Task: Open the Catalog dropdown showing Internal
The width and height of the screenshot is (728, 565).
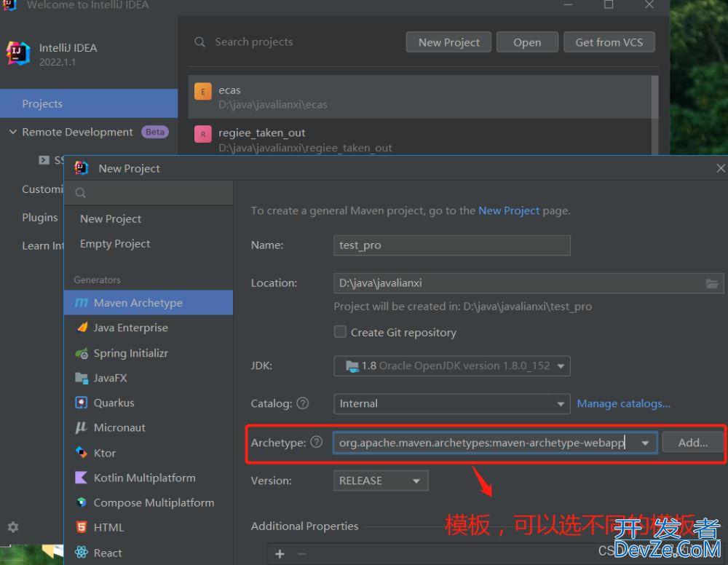Action: [x=452, y=403]
